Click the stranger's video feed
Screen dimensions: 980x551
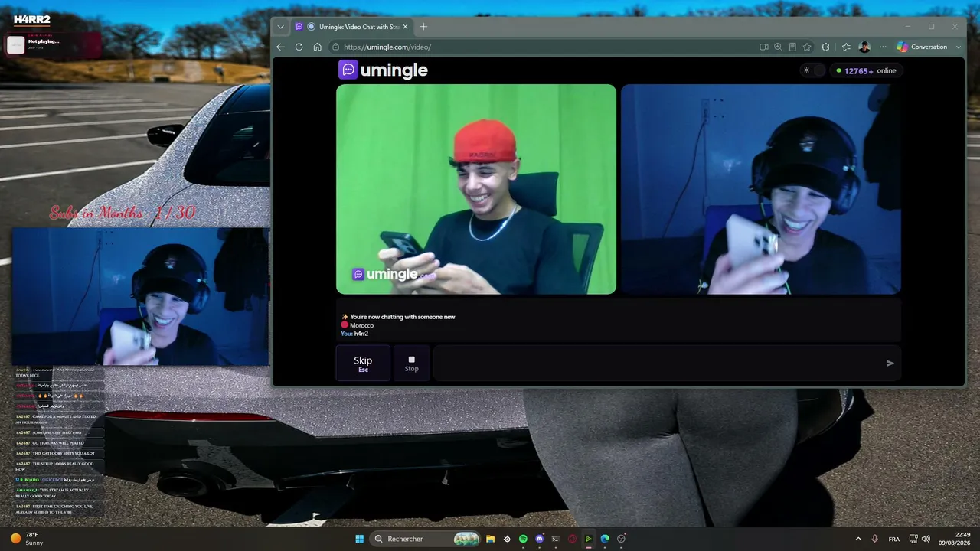click(476, 189)
